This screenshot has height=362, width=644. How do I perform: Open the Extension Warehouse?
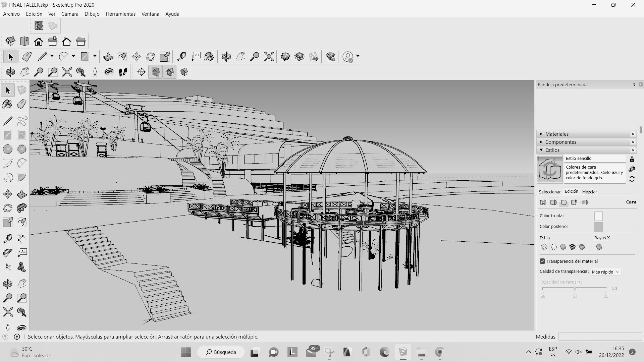coord(300,57)
